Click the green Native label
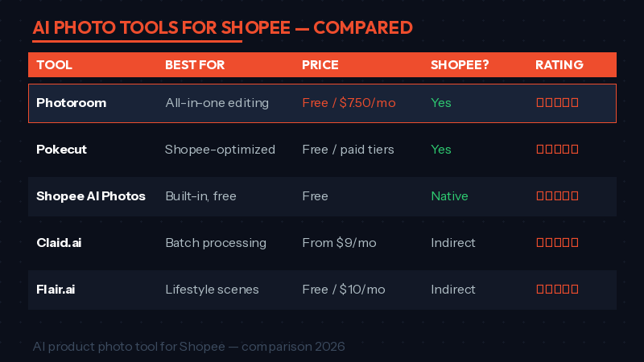The height and width of the screenshot is (362, 644). pyautogui.click(x=449, y=196)
